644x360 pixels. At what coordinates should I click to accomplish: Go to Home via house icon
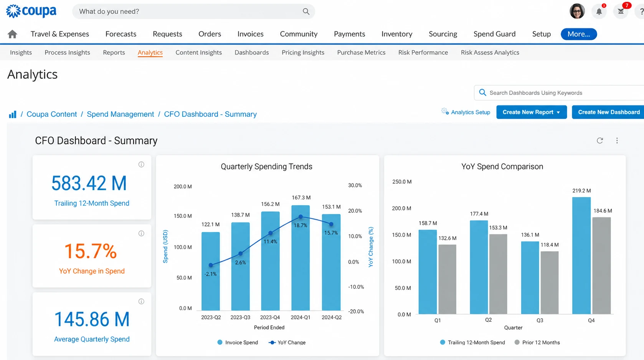12,34
